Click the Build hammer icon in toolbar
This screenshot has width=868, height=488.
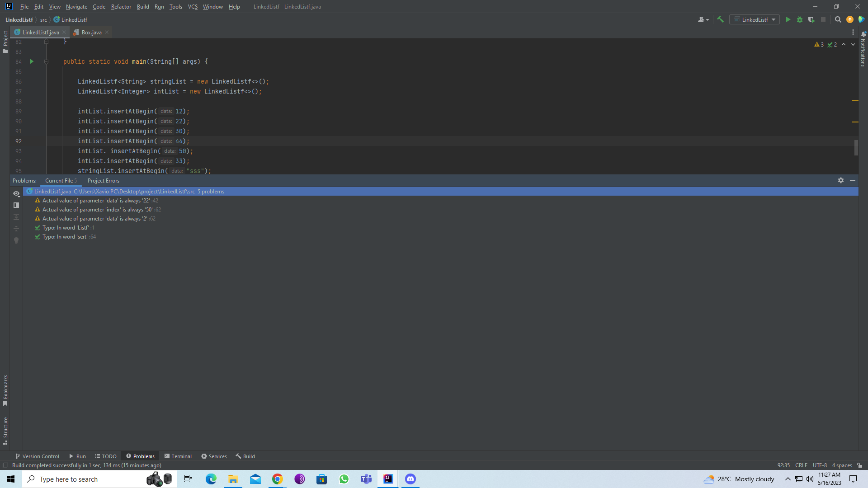click(721, 19)
